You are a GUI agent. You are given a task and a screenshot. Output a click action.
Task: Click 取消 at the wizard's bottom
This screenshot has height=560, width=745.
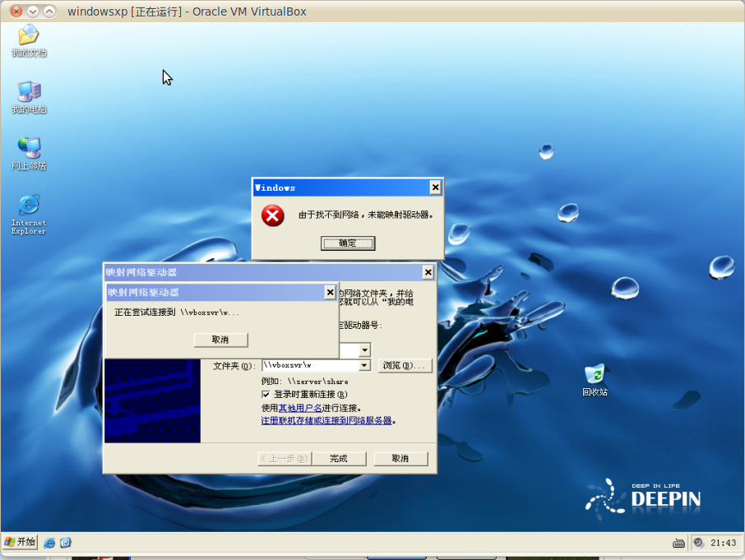click(x=400, y=458)
